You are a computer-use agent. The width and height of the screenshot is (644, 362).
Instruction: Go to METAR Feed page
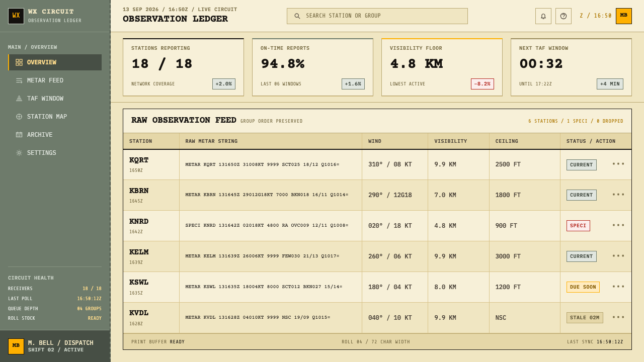55,80
